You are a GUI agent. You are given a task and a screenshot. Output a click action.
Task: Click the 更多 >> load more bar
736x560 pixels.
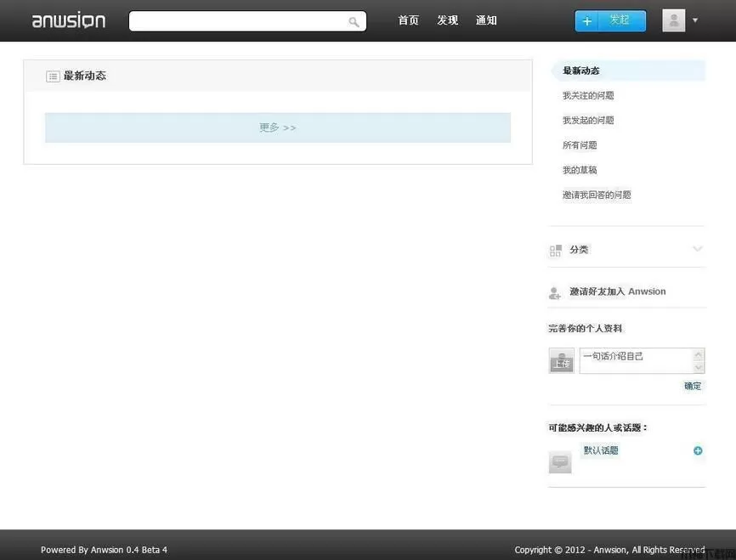(278, 127)
